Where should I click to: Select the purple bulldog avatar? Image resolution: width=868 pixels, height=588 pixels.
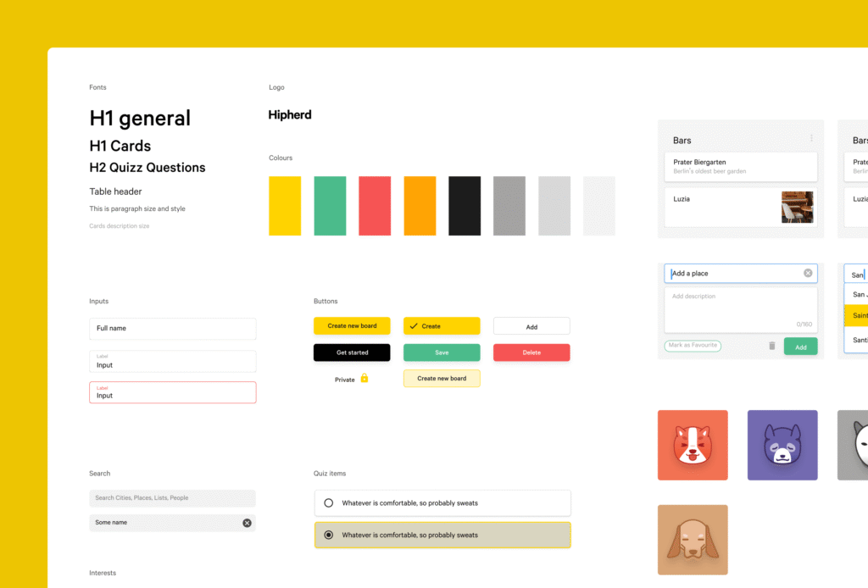(782, 445)
